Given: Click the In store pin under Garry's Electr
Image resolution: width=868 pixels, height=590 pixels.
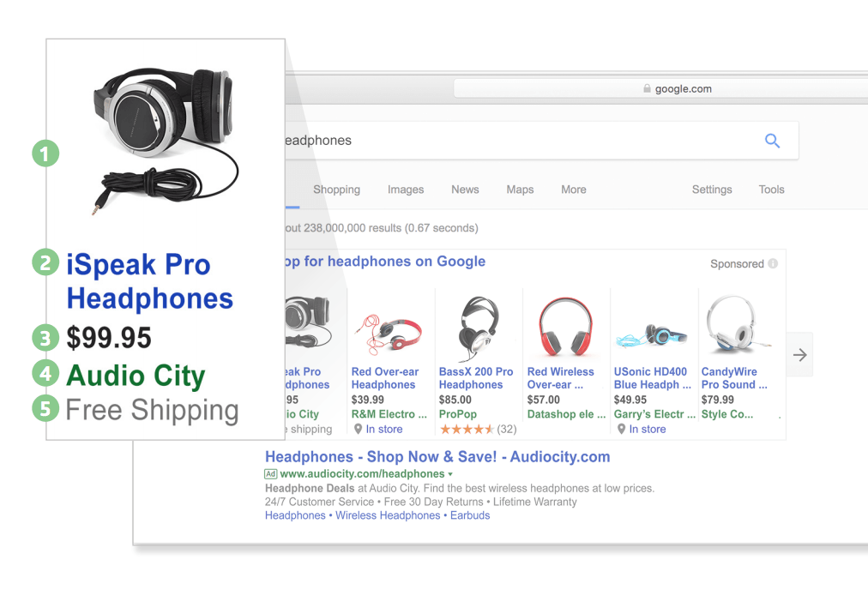Looking at the screenshot, I should [x=621, y=430].
